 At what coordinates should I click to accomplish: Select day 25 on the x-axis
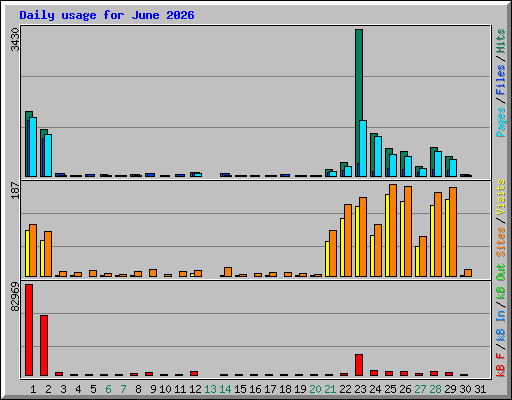[x=390, y=389]
